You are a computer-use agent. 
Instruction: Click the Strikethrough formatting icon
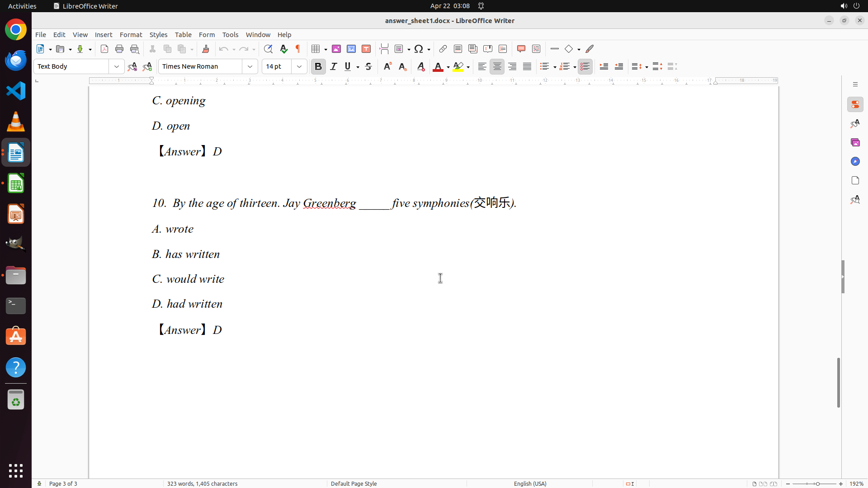point(368,66)
